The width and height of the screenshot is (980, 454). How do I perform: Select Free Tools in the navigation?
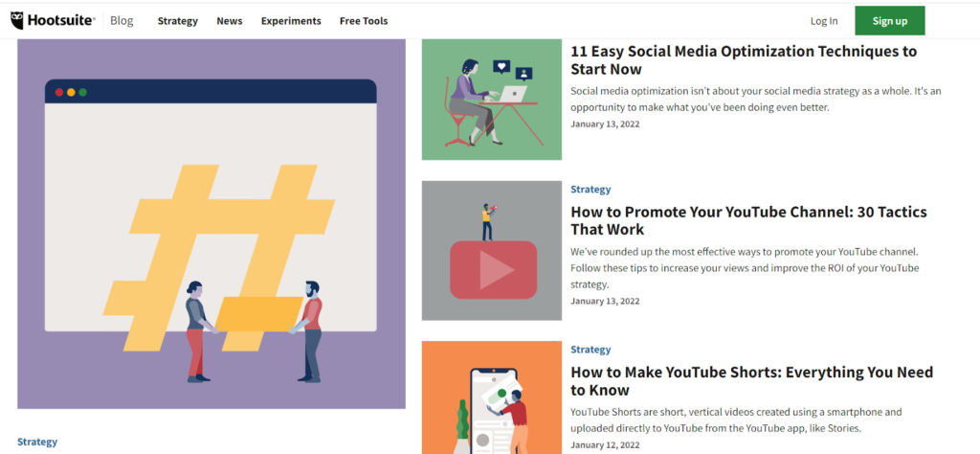(x=364, y=21)
